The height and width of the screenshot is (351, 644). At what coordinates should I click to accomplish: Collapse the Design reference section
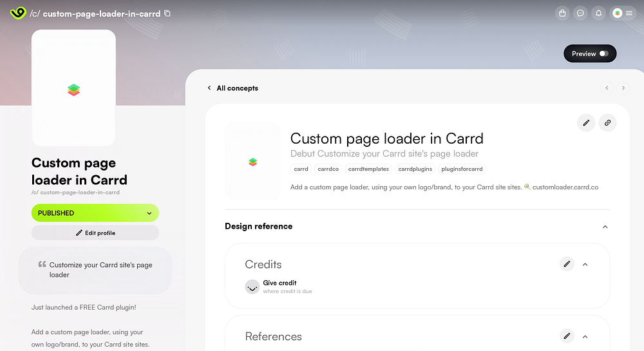point(605,227)
